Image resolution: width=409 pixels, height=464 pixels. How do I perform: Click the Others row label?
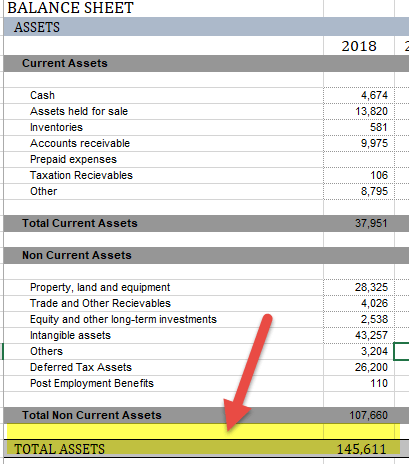coord(46,351)
